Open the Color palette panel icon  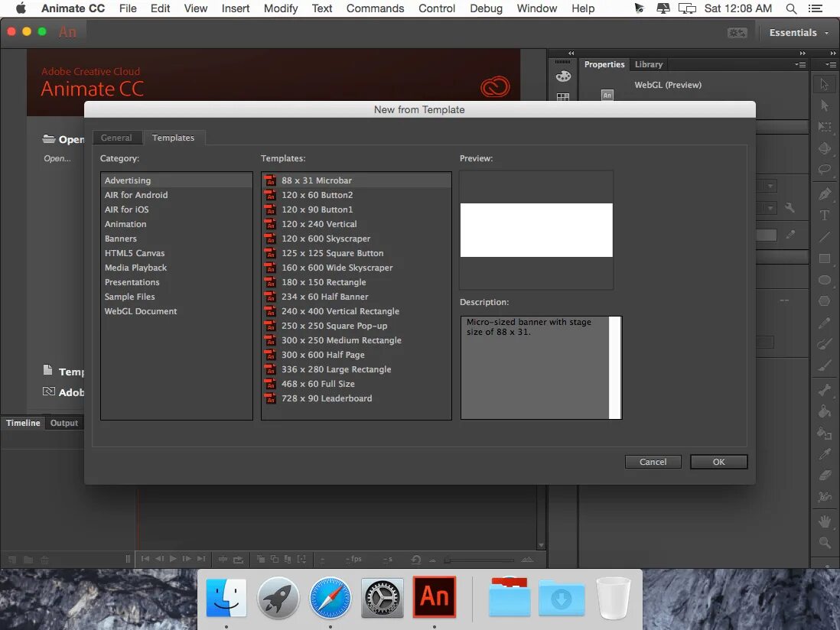click(x=563, y=76)
